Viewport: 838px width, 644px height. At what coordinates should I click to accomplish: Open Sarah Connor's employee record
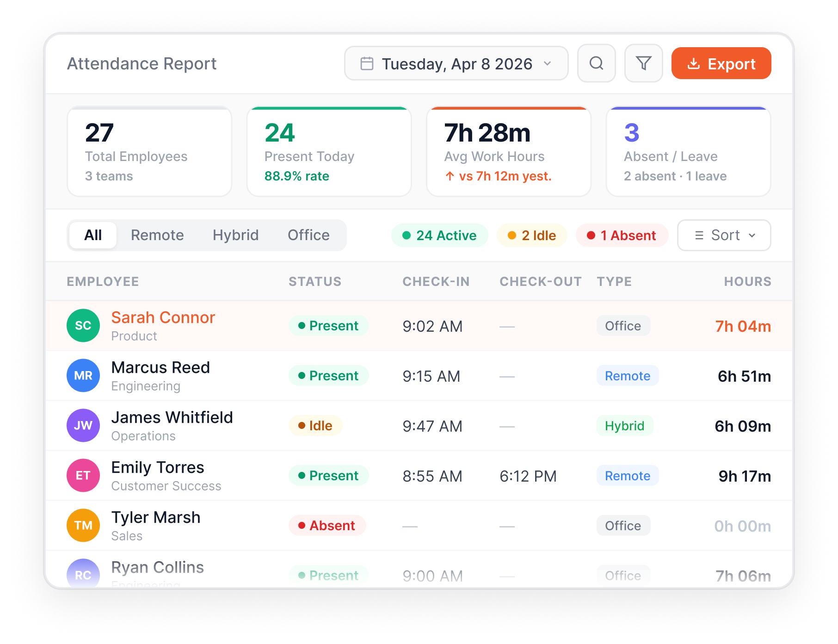163,317
